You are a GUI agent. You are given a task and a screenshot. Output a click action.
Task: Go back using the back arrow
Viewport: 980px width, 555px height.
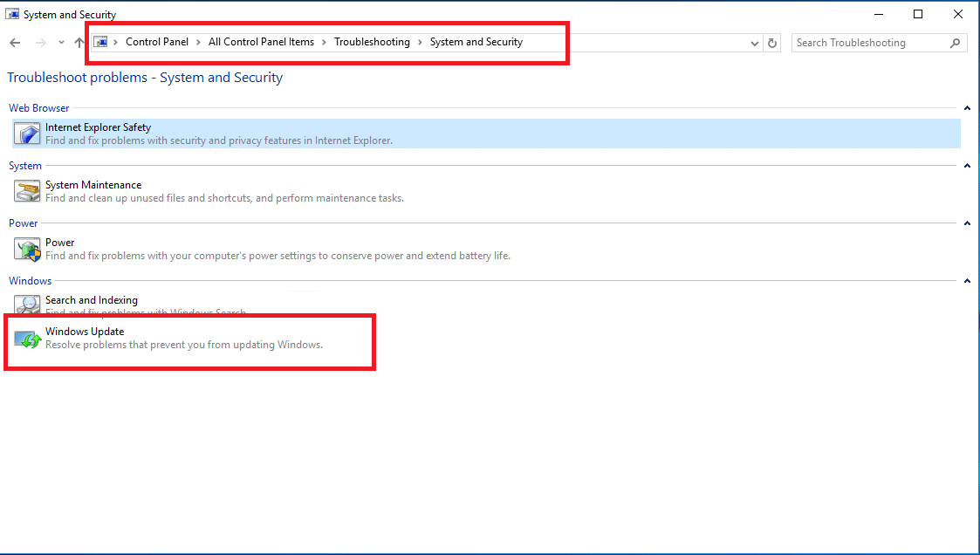(15, 43)
